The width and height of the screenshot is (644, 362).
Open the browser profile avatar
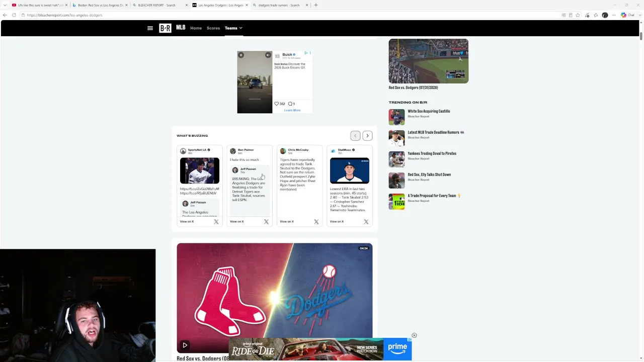(605, 15)
